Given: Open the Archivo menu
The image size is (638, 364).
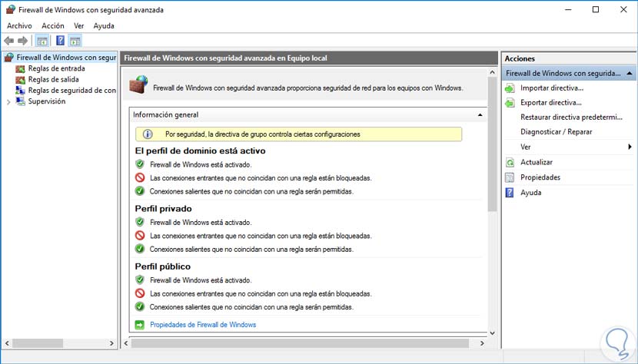Looking at the screenshot, I should (19, 25).
